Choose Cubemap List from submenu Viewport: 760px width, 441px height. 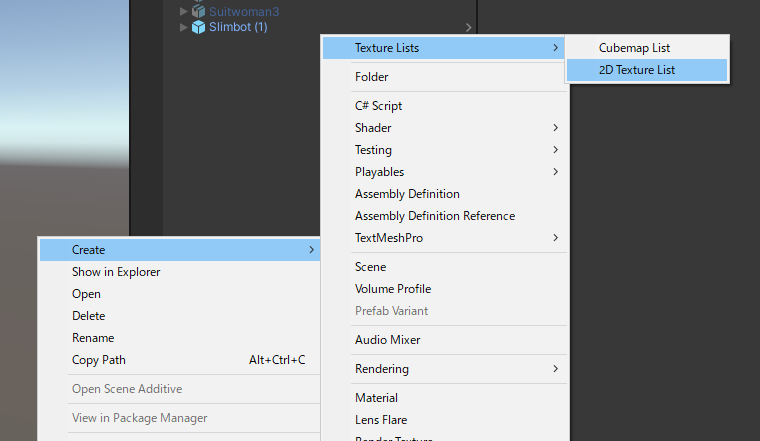[x=647, y=48]
